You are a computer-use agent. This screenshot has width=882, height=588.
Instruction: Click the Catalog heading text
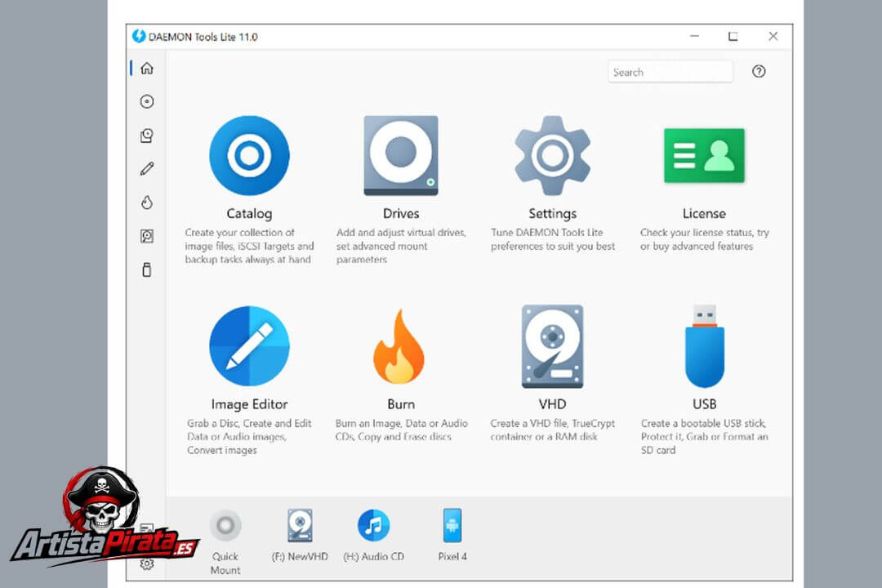[x=249, y=214]
